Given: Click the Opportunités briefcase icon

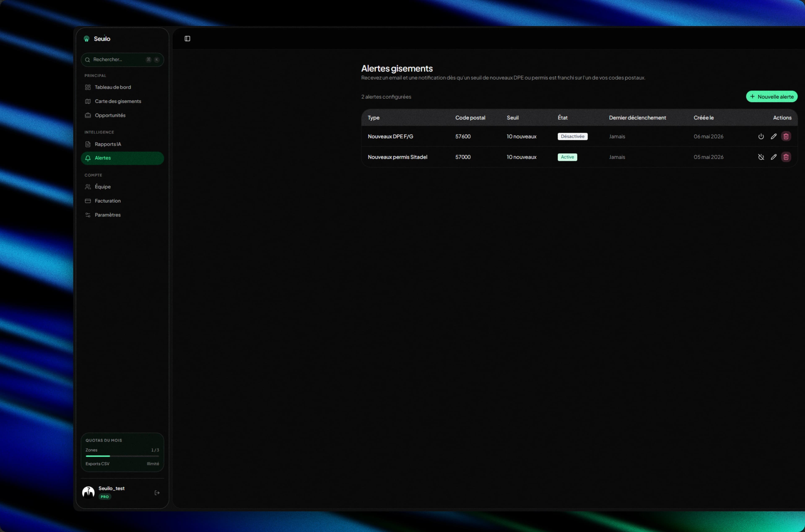Looking at the screenshot, I should point(88,115).
